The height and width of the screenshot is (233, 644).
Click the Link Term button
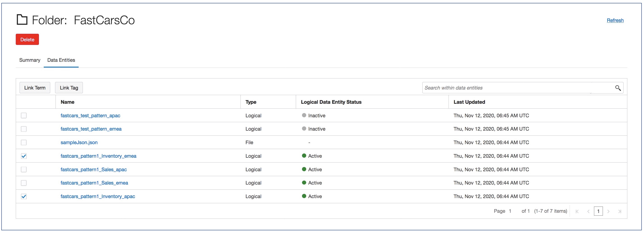point(35,88)
